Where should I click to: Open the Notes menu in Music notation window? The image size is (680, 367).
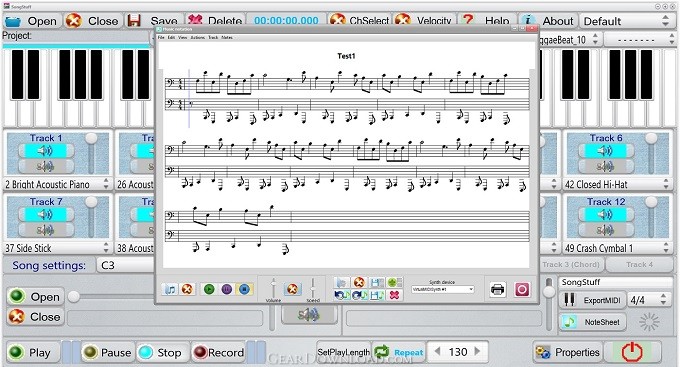227,38
